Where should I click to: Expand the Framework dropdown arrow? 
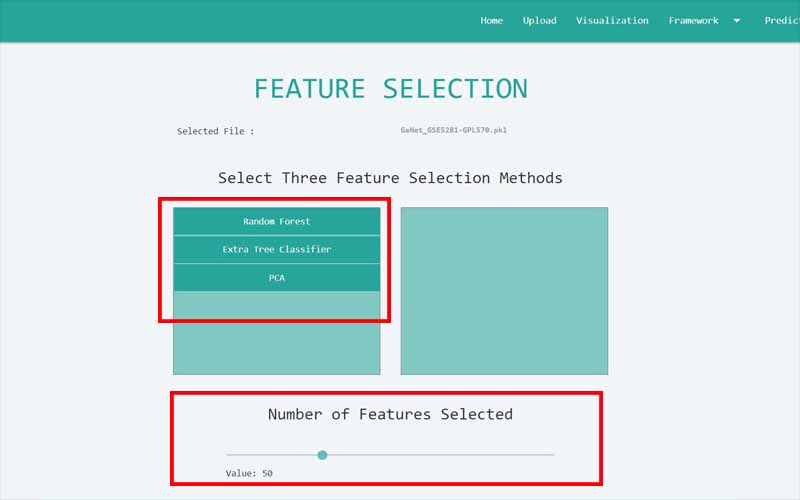pos(737,21)
